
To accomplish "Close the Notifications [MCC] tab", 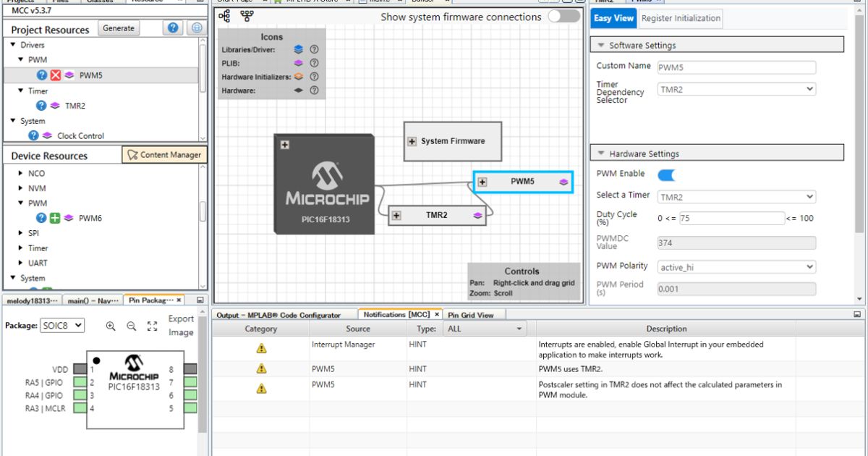I will click(437, 314).
